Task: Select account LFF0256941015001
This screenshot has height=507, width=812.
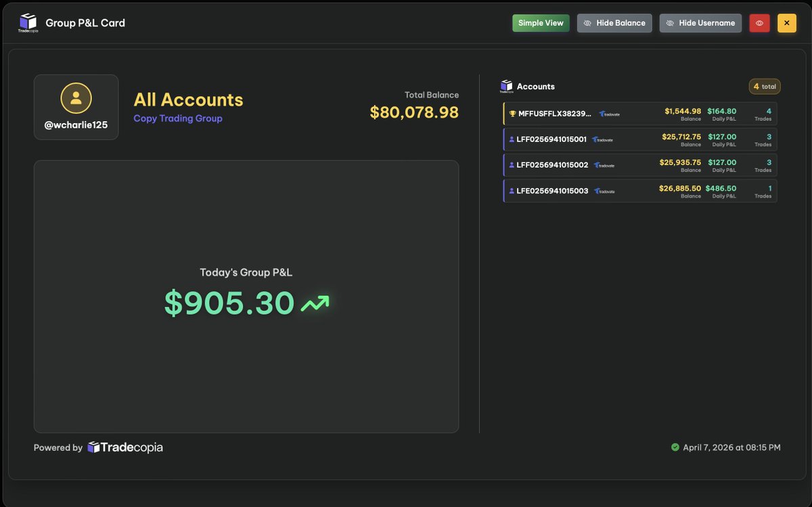Action: pyautogui.click(x=551, y=139)
